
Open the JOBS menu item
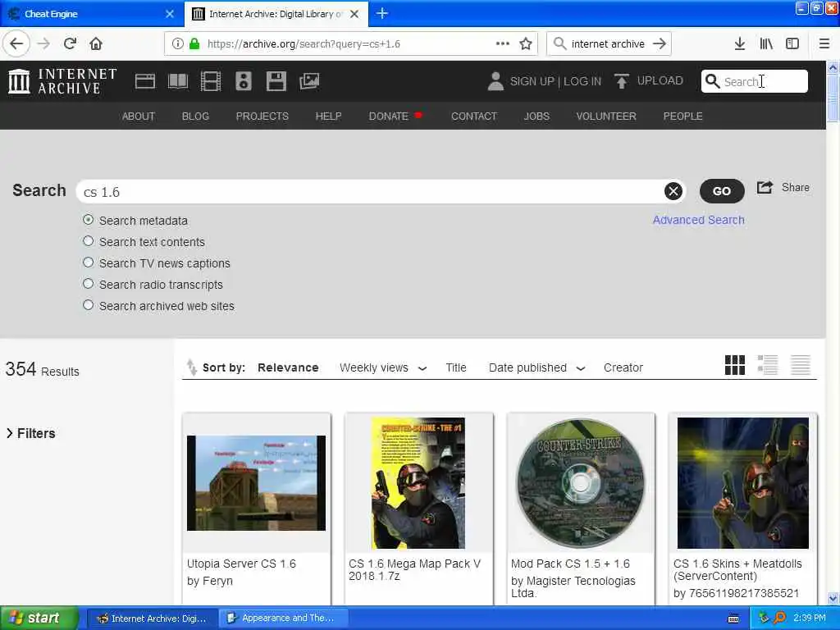pos(536,116)
